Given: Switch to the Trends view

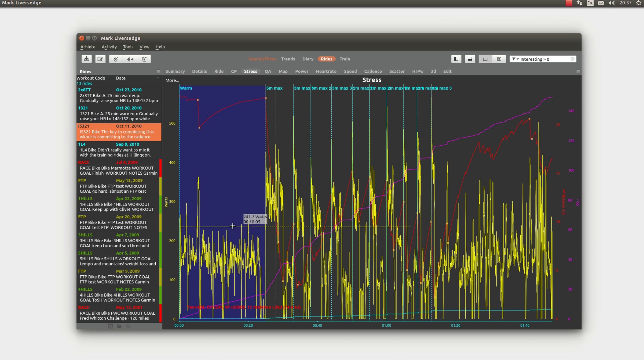Looking at the screenshot, I should click(x=288, y=59).
